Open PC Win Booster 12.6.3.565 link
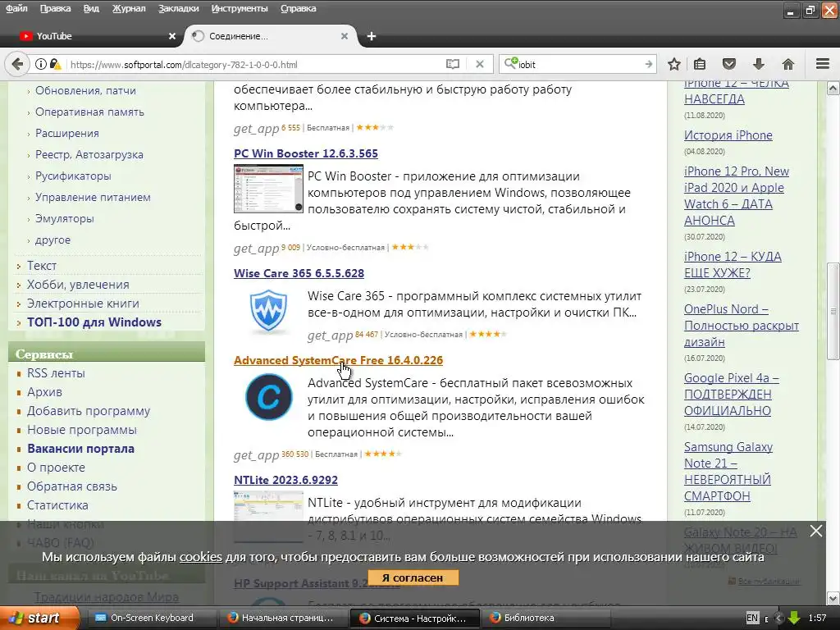The image size is (840, 630). (x=306, y=153)
